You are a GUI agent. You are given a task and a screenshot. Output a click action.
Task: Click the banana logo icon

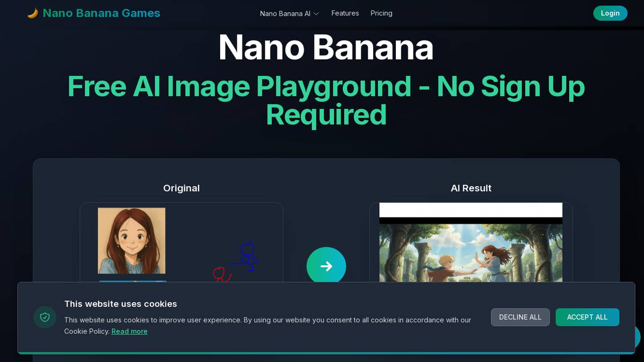point(33,13)
